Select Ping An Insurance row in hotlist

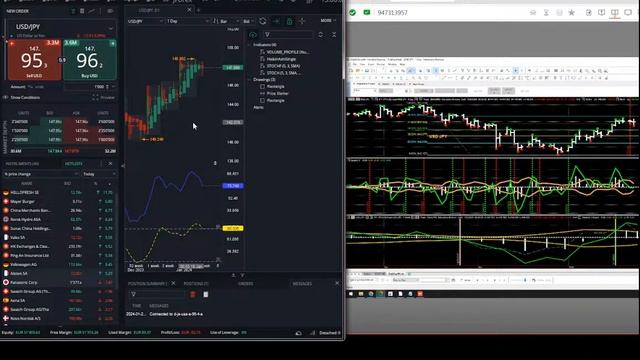click(58, 256)
